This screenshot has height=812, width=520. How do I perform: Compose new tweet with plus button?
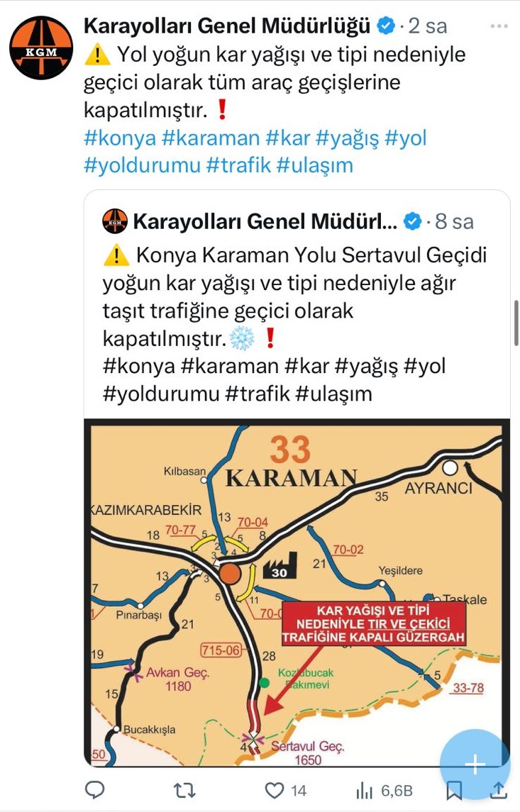[475, 764]
